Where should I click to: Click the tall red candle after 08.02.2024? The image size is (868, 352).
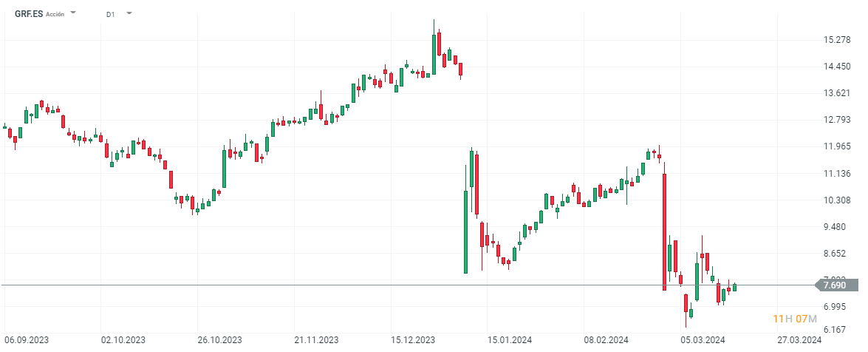click(x=665, y=231)
